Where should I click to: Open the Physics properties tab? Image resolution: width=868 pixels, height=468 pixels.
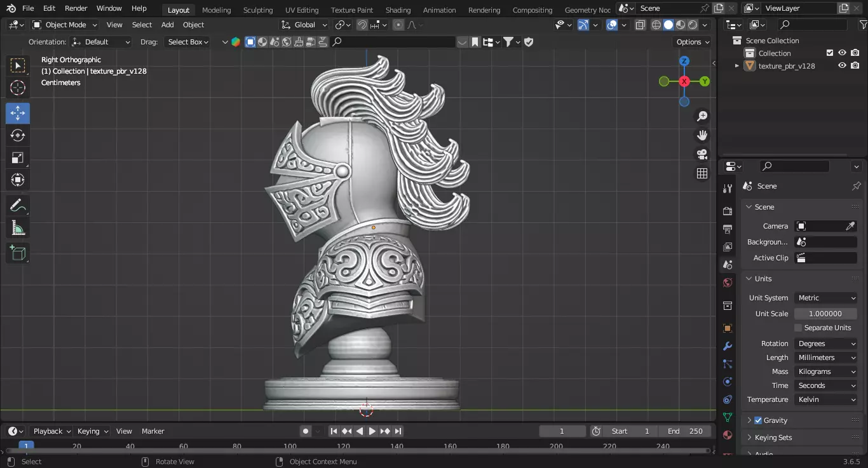coord(728,382)
